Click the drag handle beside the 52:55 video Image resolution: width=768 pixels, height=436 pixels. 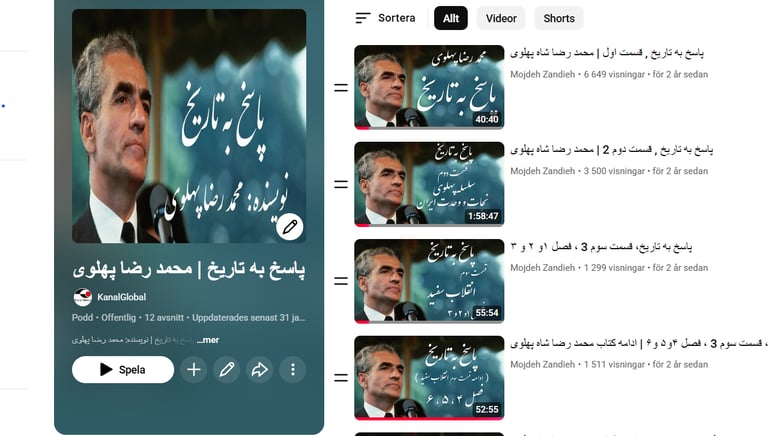click(341, 378)
